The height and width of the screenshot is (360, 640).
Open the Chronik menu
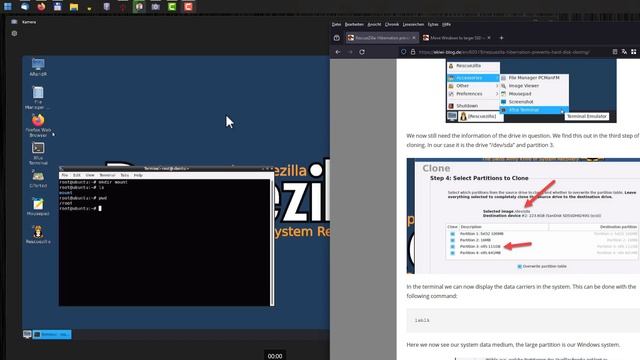(392, 24)
